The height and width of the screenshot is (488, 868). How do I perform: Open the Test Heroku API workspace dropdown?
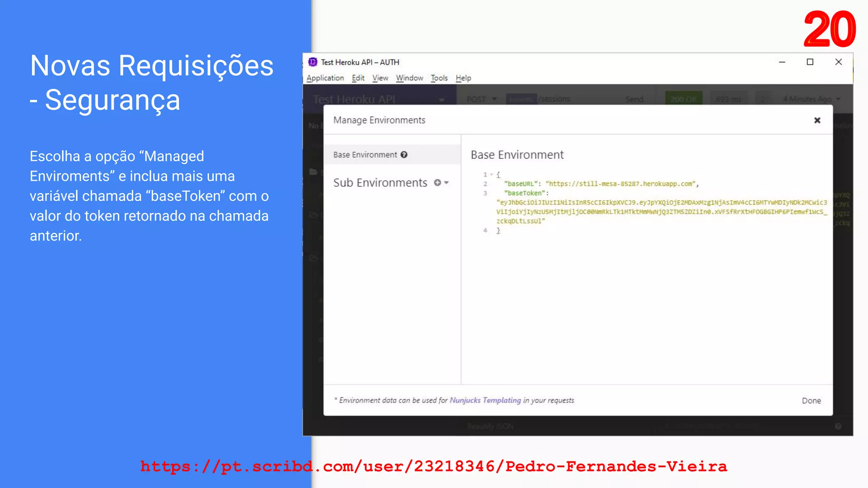pyautogui.click(x=441, y=100)
